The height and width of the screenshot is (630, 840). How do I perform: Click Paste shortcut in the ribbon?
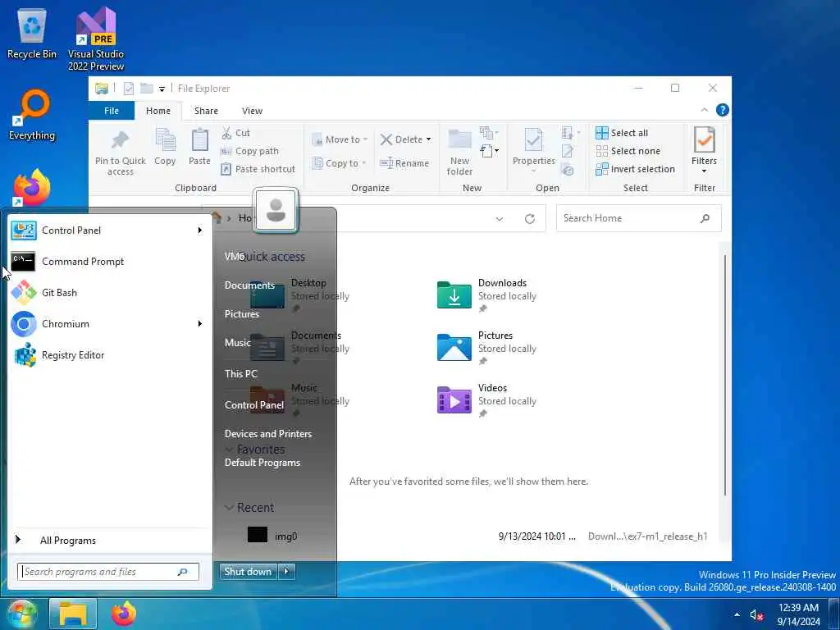pyautogui.click(x=258, y=169)
